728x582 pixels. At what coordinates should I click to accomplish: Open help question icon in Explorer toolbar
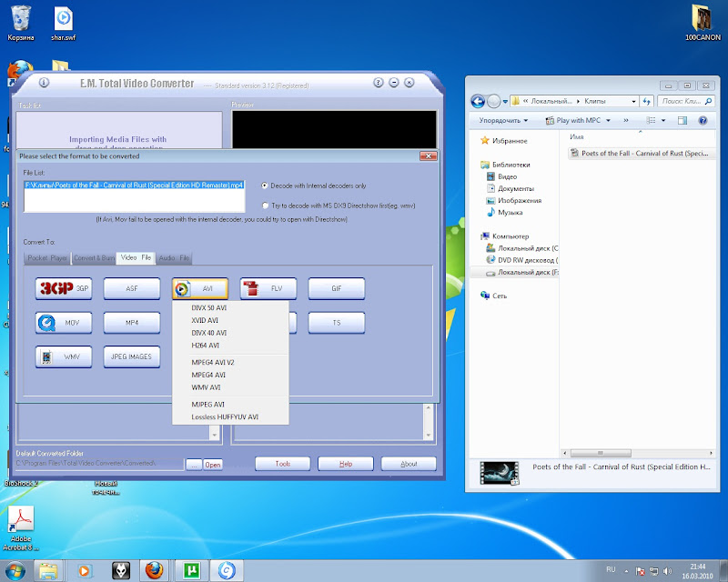click(x=702, y=120)
